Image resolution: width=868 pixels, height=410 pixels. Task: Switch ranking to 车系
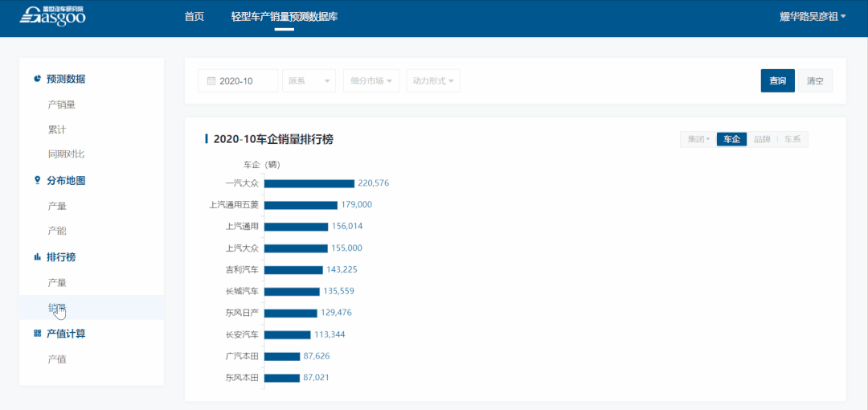[792, 140]
